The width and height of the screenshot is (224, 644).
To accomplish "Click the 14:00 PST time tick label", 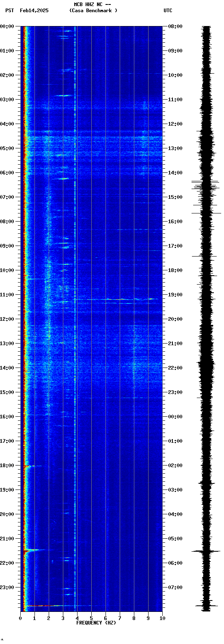I will click(7, 368).
